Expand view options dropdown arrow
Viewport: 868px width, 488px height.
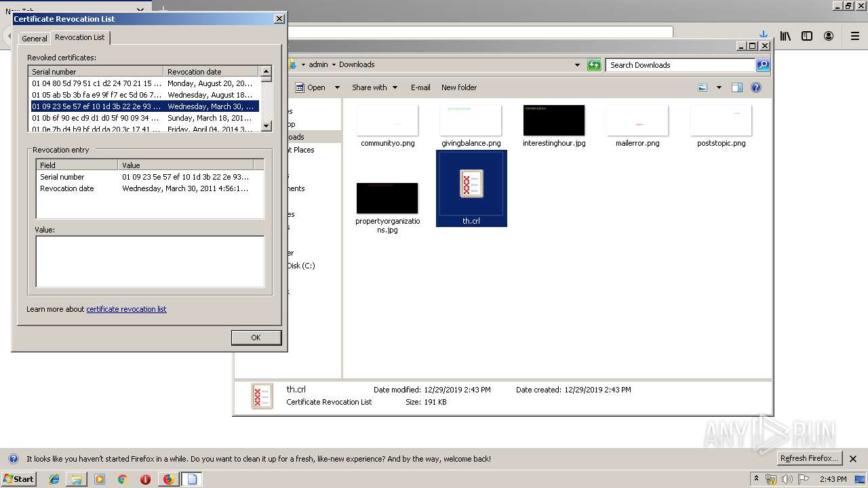[719, 87]
